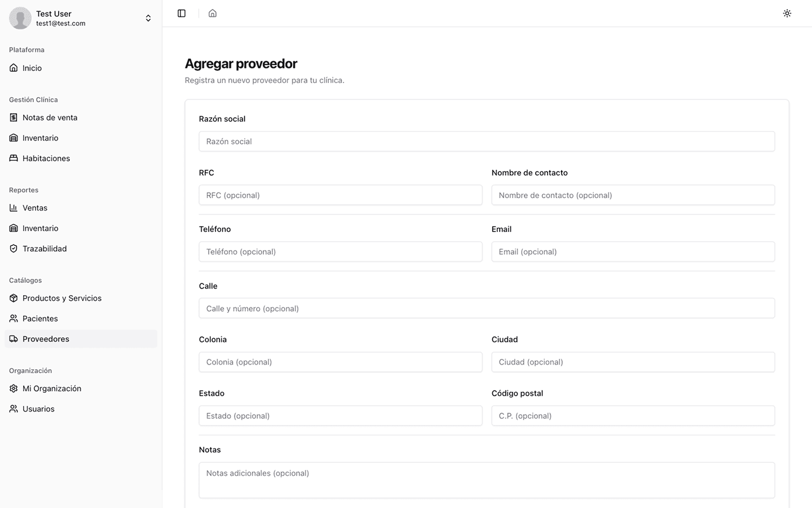Open Trazabilidad via the shield icon
812x508 pixels.
pyautogui.click(x=14, y=248)
